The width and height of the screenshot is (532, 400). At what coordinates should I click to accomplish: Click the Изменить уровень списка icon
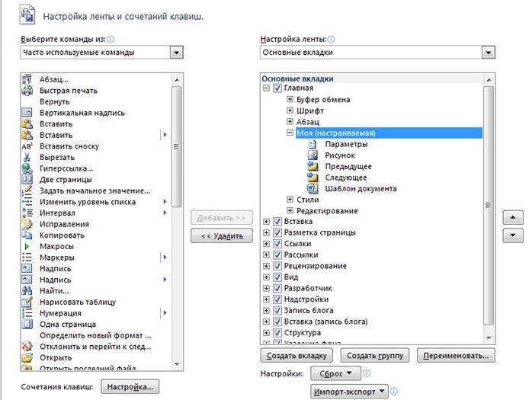[27, 202]
